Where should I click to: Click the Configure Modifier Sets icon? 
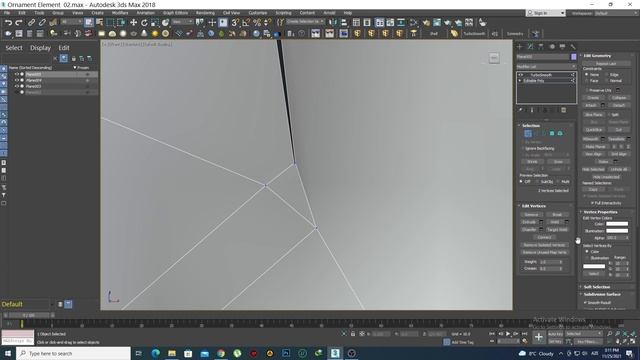click(564, 110)
